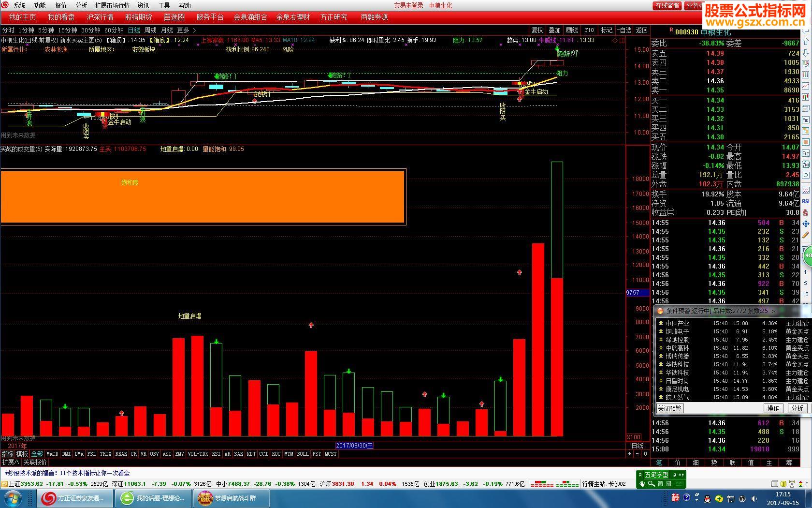Select the 周线 weekly period
Screen dimensions: 812x508
point(150,30)
